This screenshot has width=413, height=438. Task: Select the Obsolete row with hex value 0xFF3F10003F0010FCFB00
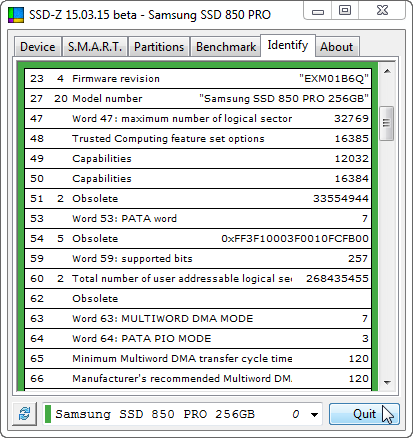pyautogui.click(x=198, y=239)
